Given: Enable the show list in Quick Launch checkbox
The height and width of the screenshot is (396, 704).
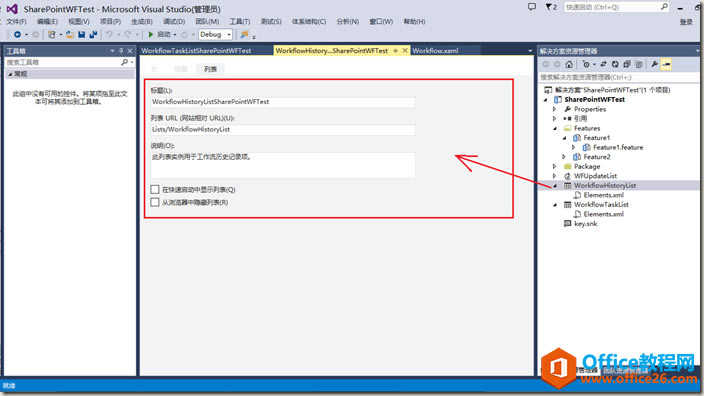Looking at the screenshot, I should (155, 189).
